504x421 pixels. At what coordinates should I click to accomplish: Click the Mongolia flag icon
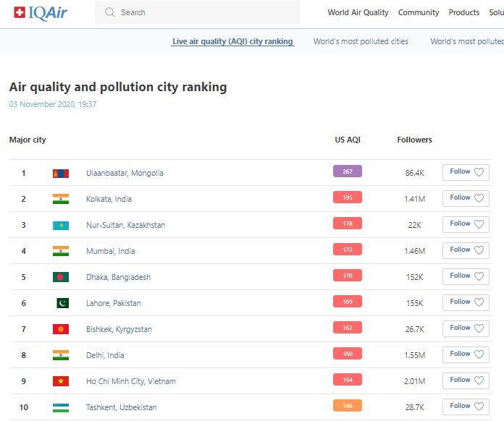pos(61,173)
